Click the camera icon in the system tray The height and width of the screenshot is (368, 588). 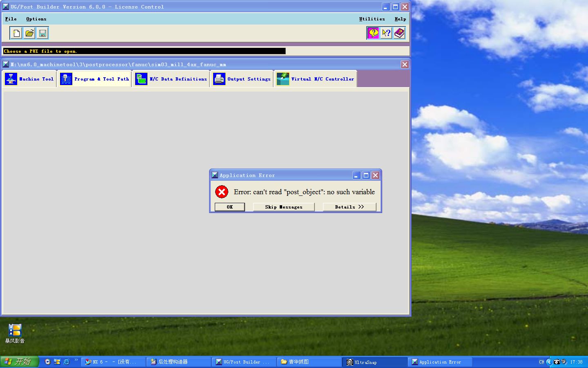(x=557, y=362)
